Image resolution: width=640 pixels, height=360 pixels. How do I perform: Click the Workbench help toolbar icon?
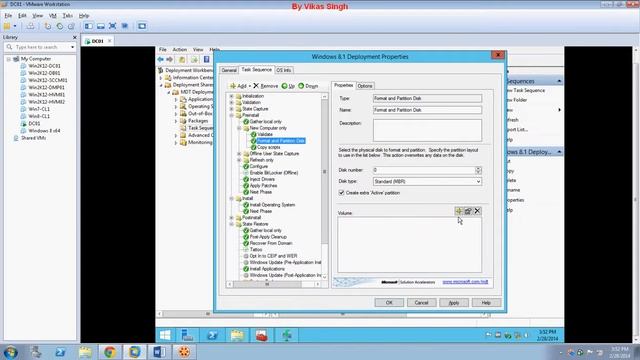207,60
